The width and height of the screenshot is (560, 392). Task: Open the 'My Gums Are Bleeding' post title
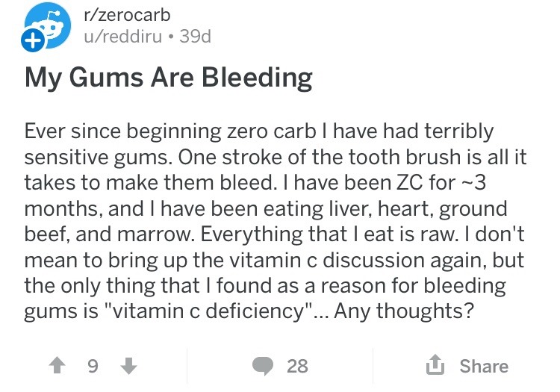click(169, 78)
